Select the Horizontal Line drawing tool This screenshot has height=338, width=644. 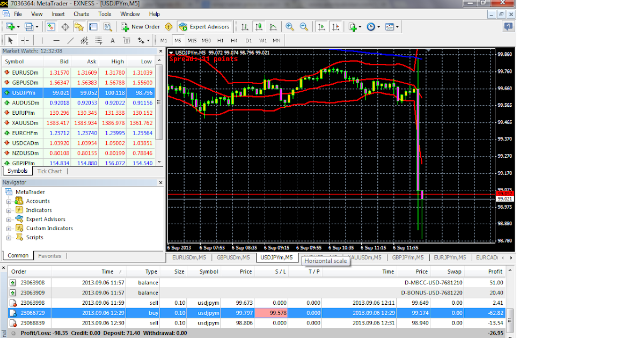coord(56,40)
